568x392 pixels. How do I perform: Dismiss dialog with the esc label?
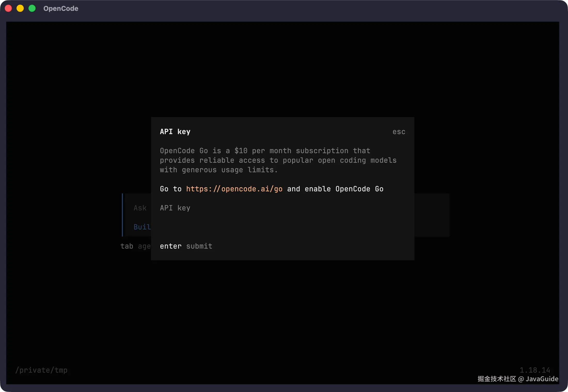pyautogui.click(x=399, y=132)
